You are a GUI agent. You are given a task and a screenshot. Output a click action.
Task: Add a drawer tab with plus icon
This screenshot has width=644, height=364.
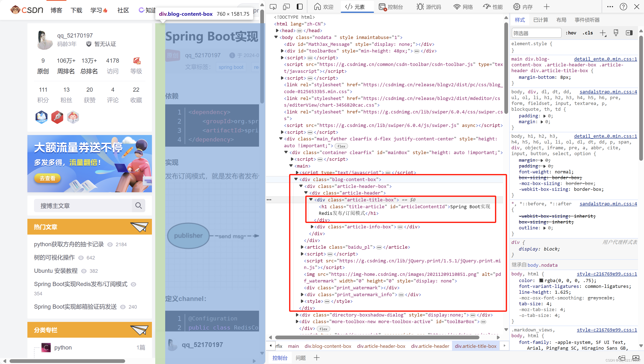tap(317, 358)
